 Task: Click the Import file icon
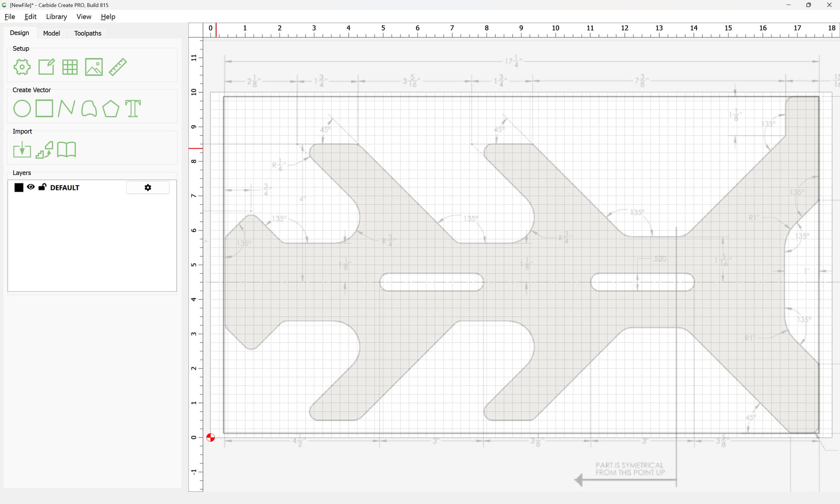click(x=22, y=150)
